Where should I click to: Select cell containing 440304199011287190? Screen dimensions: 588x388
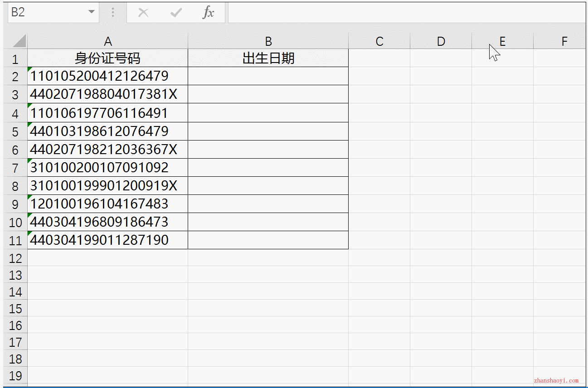[x=108, y=240]
